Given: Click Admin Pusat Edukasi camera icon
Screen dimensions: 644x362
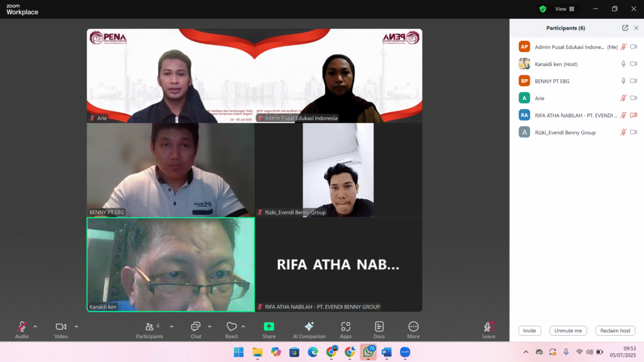Looking at the screenshot, I should 634,47.
